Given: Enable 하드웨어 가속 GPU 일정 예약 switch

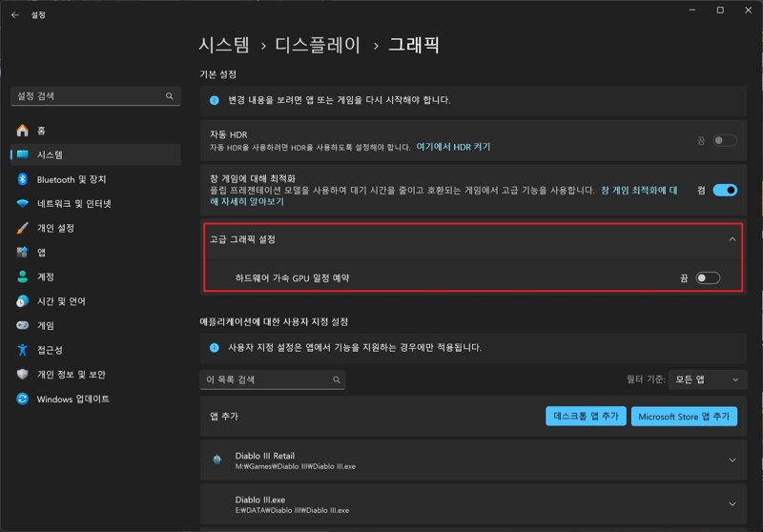Looking at the screenshot, I should coord(708,277).
